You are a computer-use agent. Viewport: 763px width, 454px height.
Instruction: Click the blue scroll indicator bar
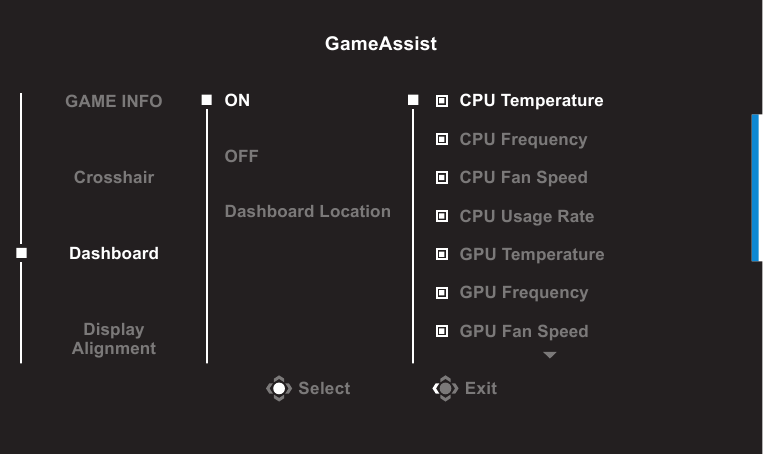tap(756, 187)
